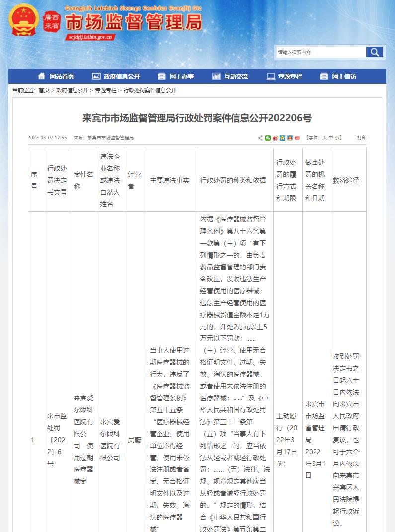This screenshot has height=532, width=395.
Task: Select 互动交流 in the navigation bar
Action: pos(230,76)
